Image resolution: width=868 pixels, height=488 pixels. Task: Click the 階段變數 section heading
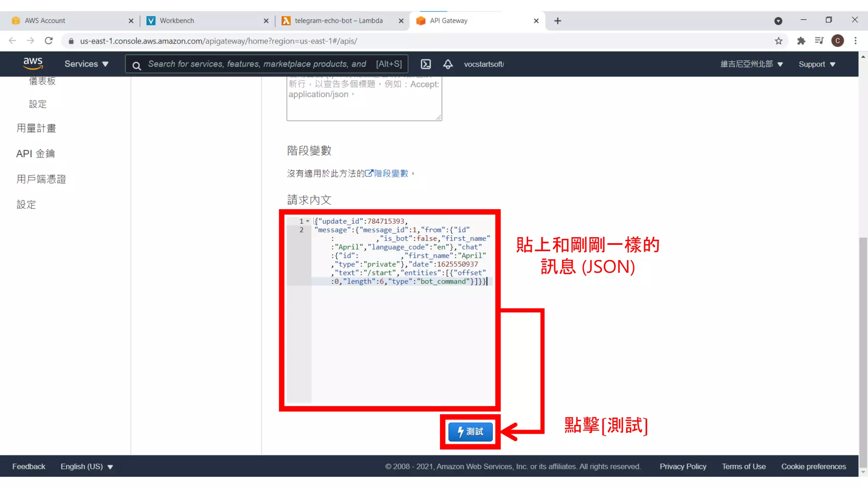coord(309,150)
